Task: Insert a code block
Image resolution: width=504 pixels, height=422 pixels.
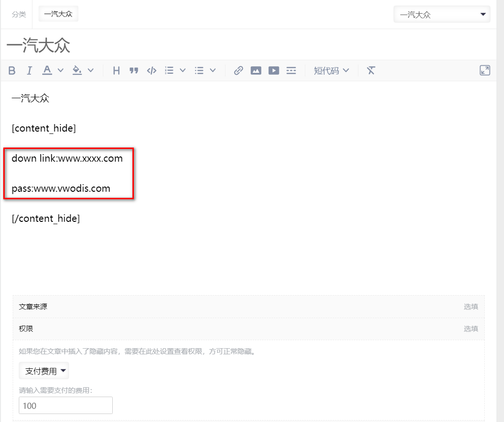Action: coord(151,70)
